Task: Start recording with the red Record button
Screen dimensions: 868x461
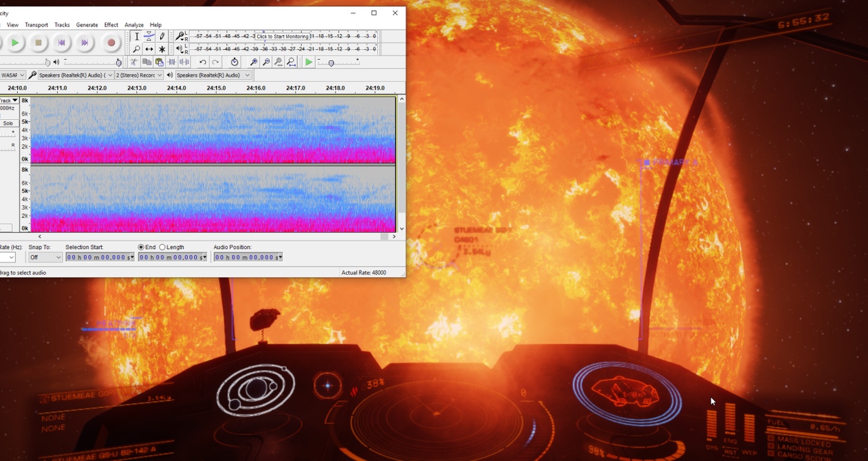Action: [111, 43]
